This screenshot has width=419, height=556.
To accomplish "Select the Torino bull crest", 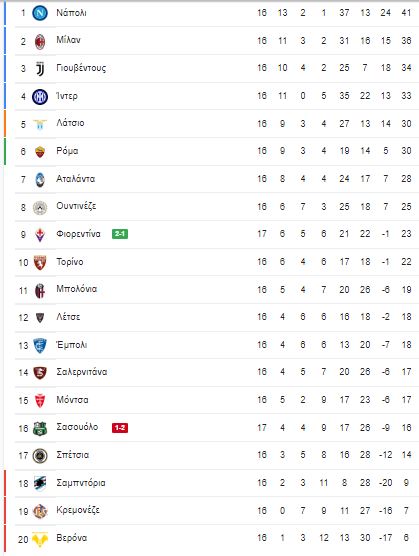I will coord(40,263).
